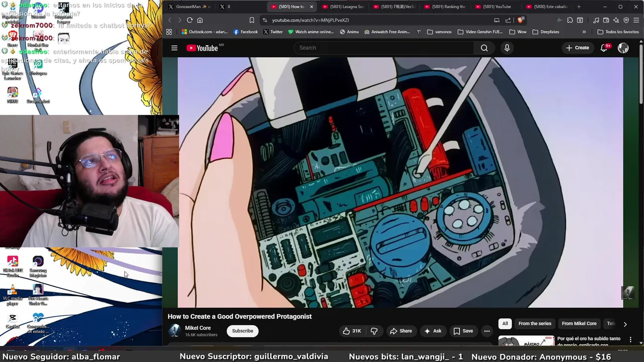Switch to the Este caballo tab

[546, 7]
